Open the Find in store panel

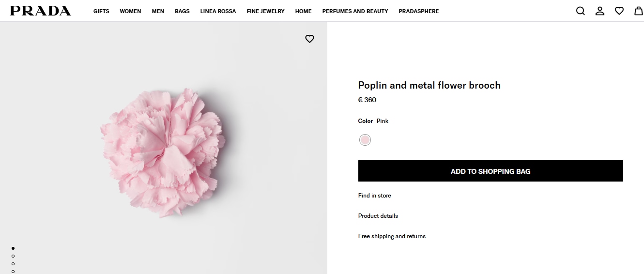tap(374, 196)
